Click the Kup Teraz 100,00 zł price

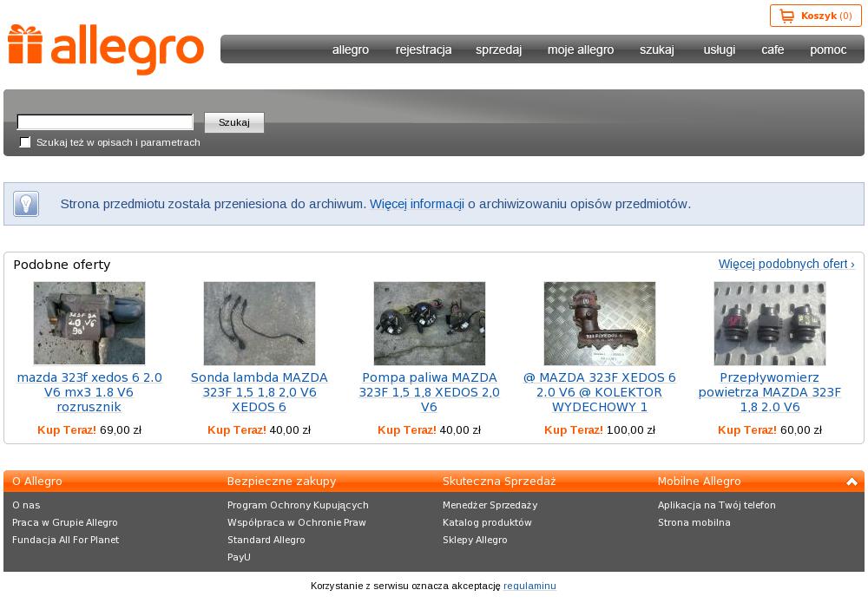click(600, 429)
